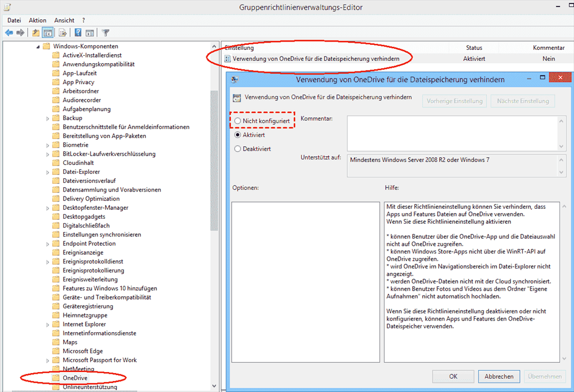Image resolution: width=574 pixels, height=392 pixels.
Task: Click the Vorherige Einstellung button
Action: click(x=454, y=101)
